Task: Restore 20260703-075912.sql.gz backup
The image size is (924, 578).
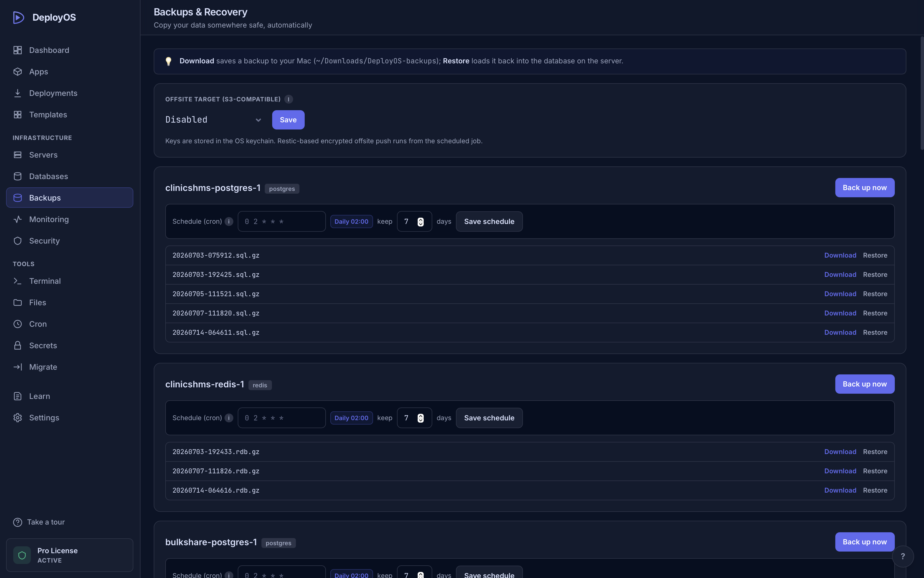Action: [875, 255]
